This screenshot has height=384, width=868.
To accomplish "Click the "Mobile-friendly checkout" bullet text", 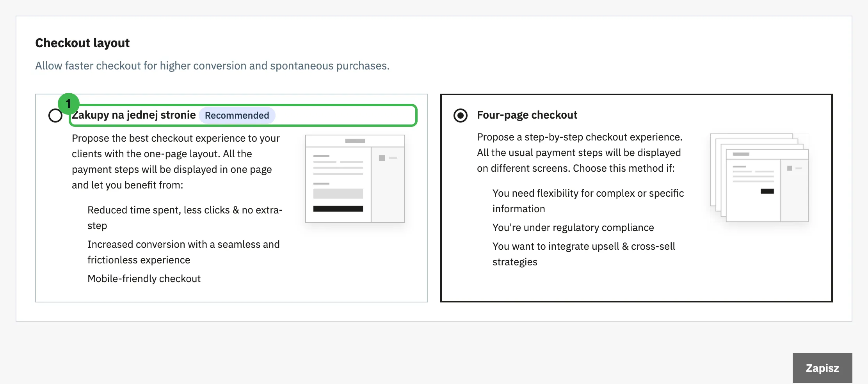I will point(144,279).
